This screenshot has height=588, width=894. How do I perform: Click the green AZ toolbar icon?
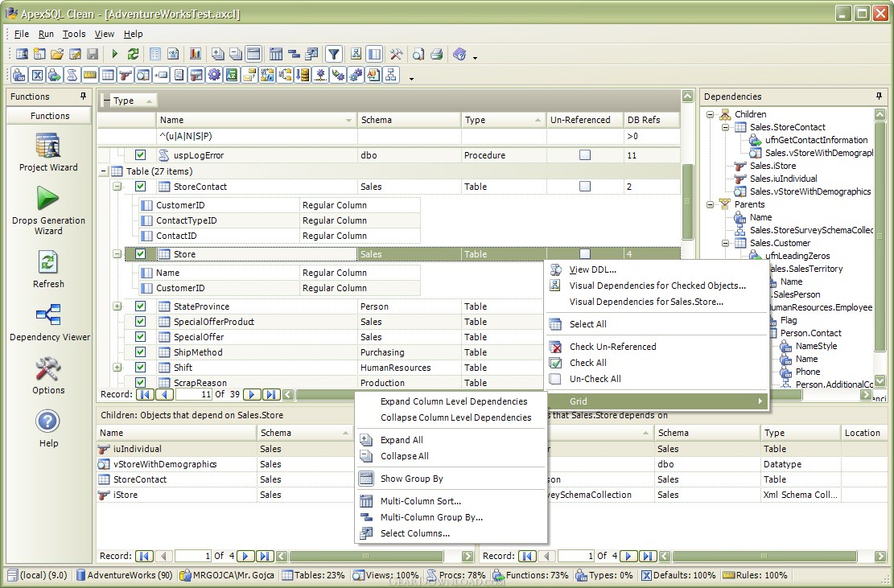[232, 75]
